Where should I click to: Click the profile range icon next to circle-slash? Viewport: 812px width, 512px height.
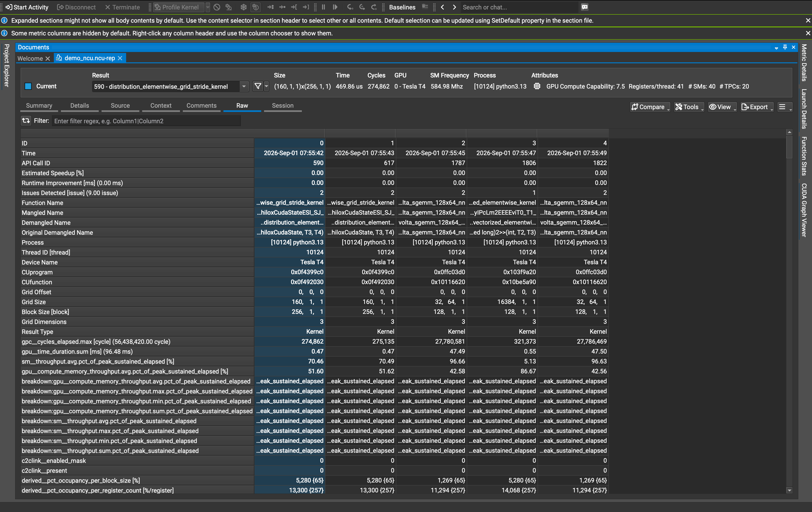(x=229, y=7)
